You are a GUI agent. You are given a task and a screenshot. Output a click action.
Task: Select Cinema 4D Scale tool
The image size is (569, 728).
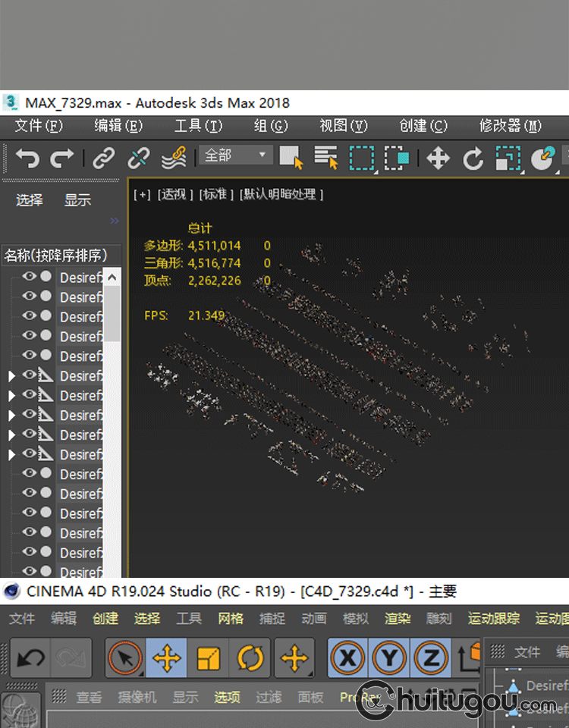[x=208, y=657]
